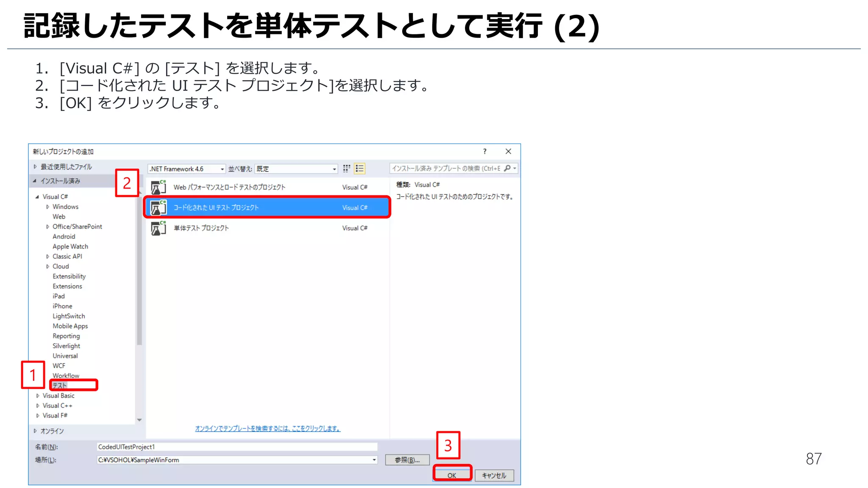Expand the Windows tree node

47,207
